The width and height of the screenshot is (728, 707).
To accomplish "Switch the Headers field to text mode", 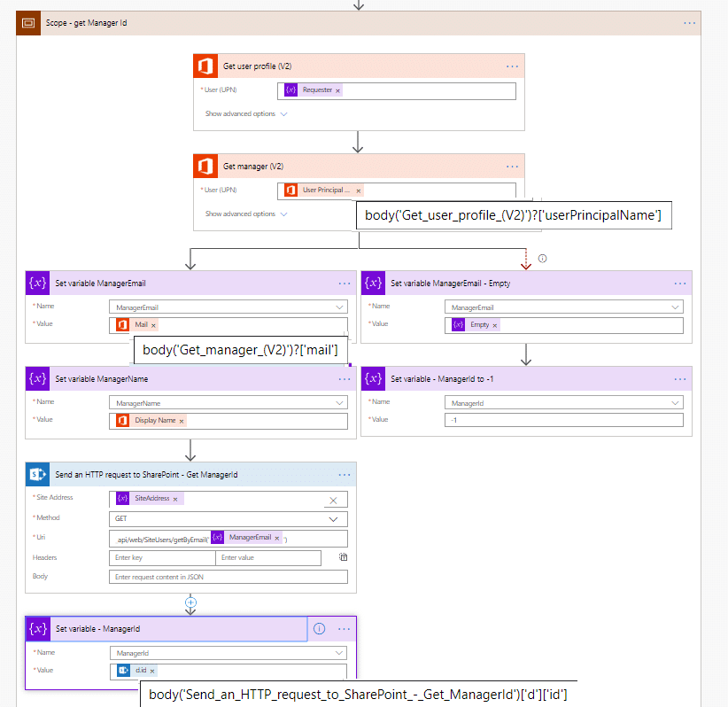I will (x=343, y=557).
